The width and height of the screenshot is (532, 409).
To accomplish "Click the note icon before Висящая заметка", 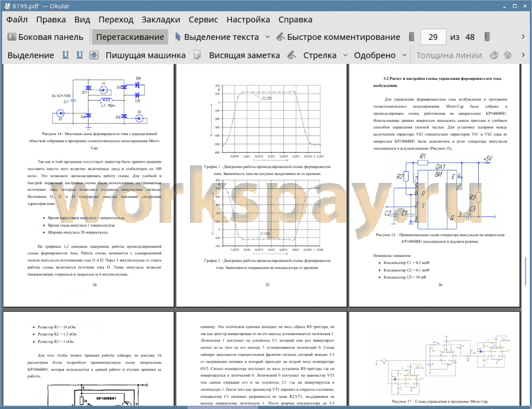I will (x=197, y=55).
